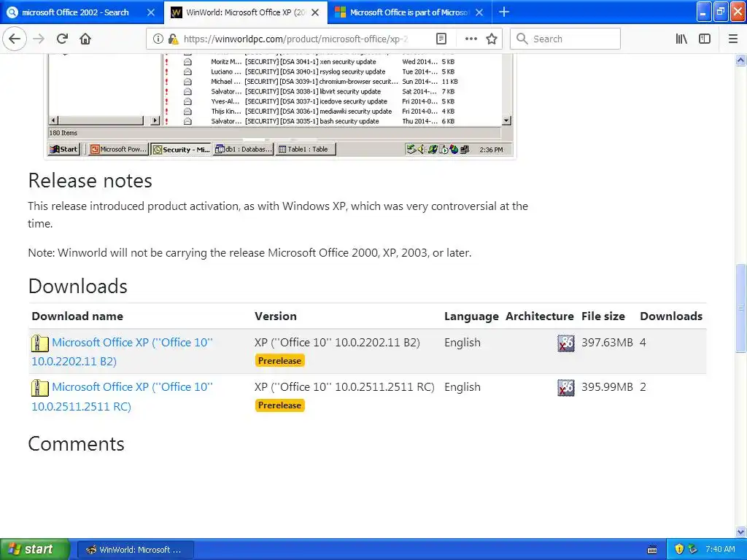Open the page actions three-dots menu
Screen dimensions: 747x560
pos(471,39)
